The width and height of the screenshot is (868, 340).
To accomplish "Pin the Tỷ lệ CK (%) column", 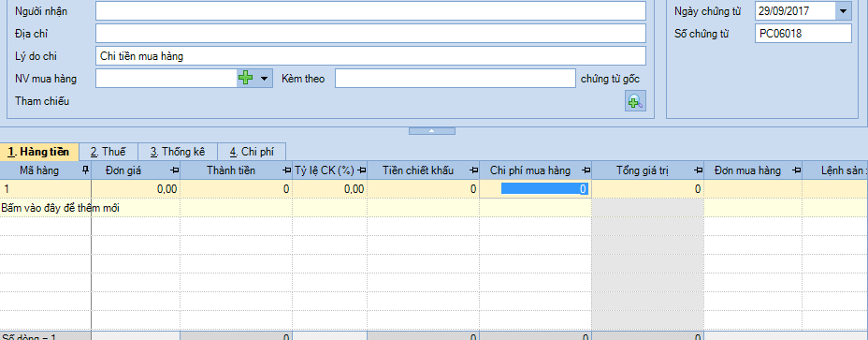I will (x=361, y=170).
